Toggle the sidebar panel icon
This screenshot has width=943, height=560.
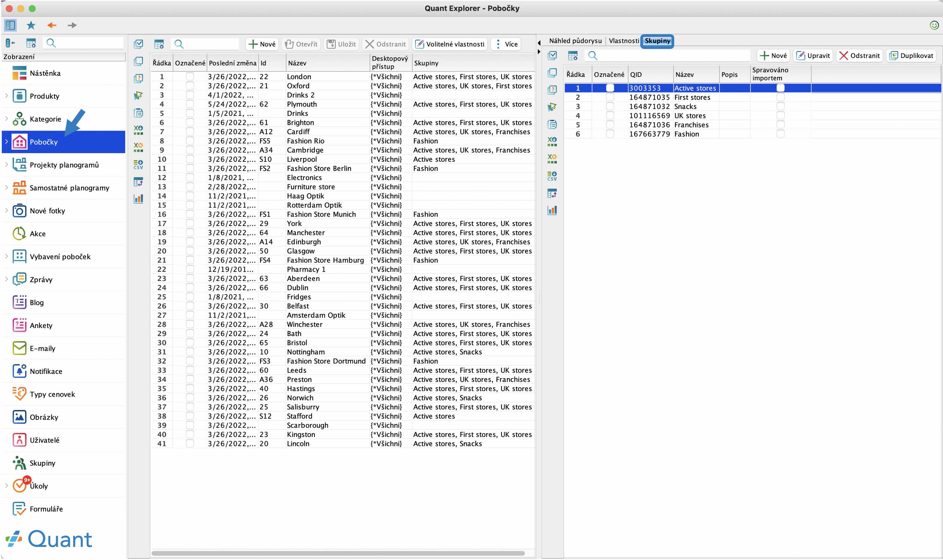[x=10, y=25]
